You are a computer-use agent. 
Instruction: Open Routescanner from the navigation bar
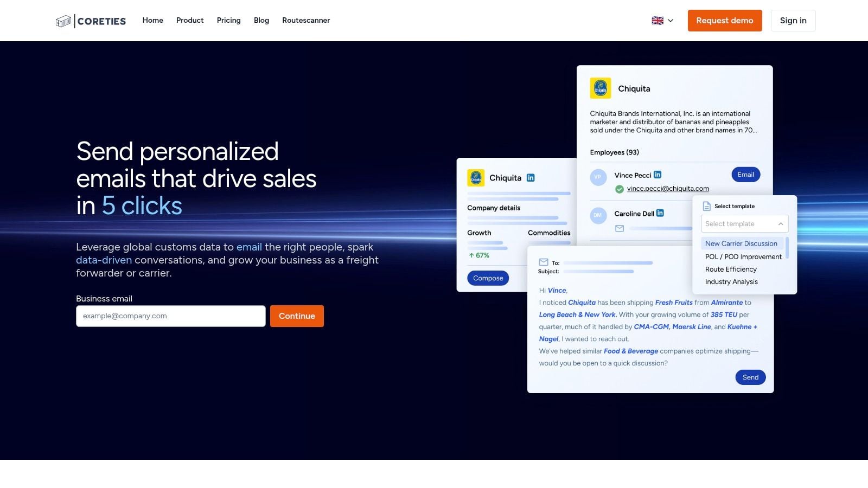(306, 20)
